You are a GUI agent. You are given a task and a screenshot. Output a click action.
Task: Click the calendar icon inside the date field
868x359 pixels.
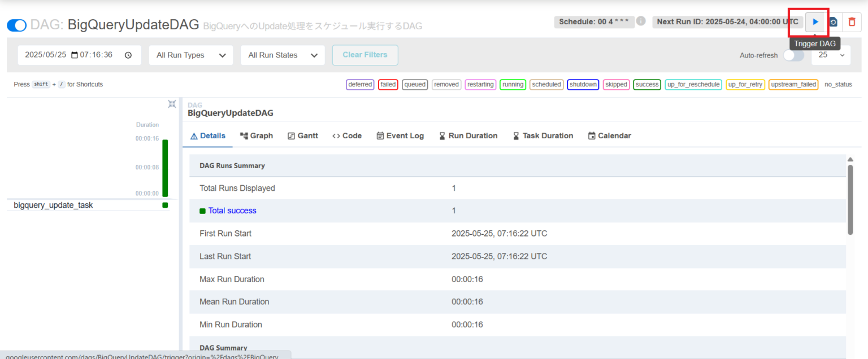(75, 54)
